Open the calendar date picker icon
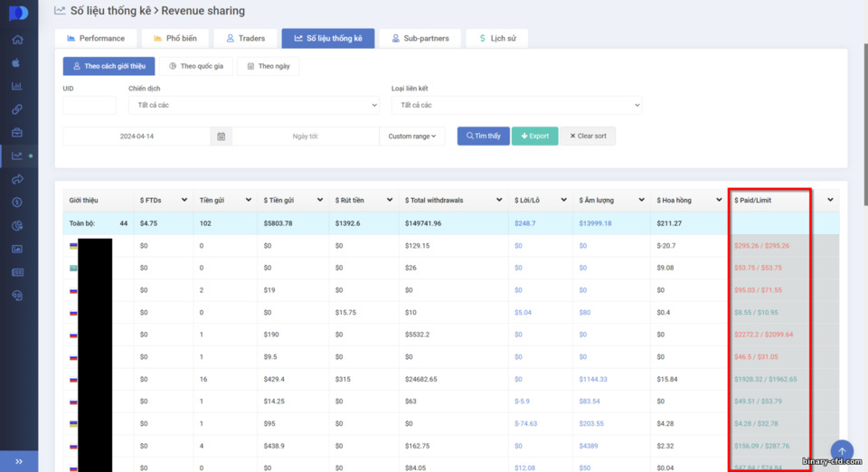Viewport: 868px width, 472px height. (221, 137)
